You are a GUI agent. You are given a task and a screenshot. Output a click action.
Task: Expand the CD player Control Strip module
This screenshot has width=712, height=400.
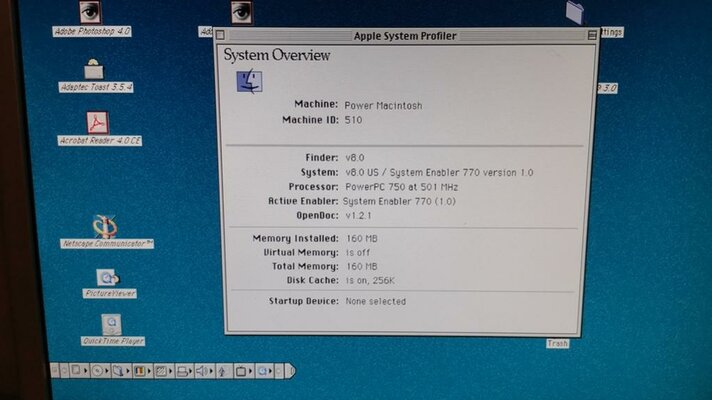coord(98,371)
